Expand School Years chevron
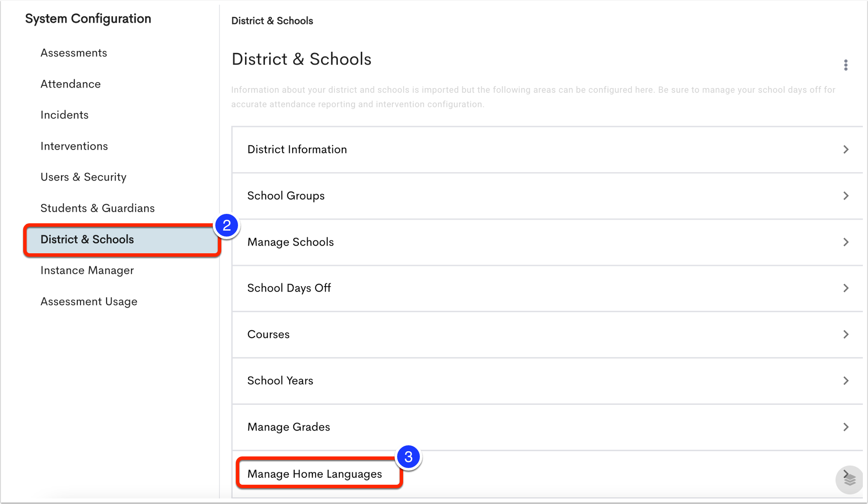Viewport: 868px width, 504px height. click(x=846, y=381)
